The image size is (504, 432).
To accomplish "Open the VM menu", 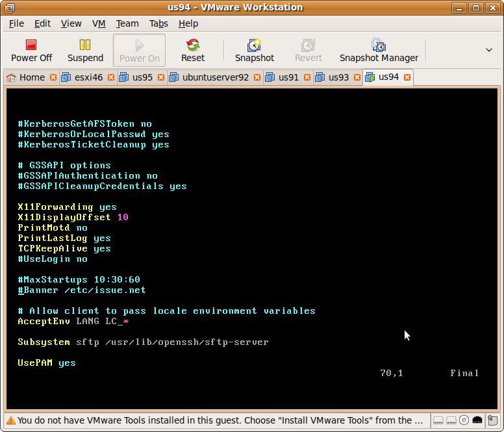I will pyautogui.click(x=99, y=23).
